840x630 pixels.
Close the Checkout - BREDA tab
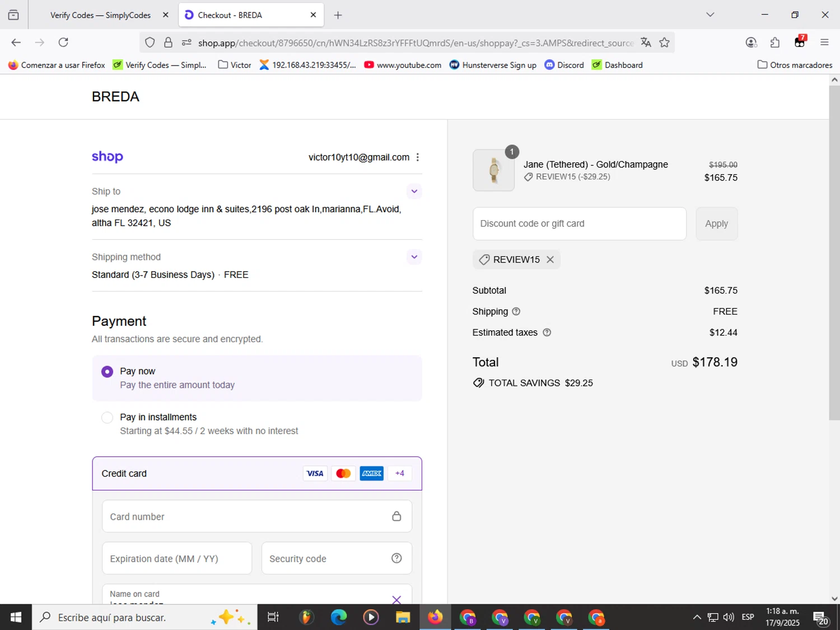pyautogui.click(x=313, y=15)
